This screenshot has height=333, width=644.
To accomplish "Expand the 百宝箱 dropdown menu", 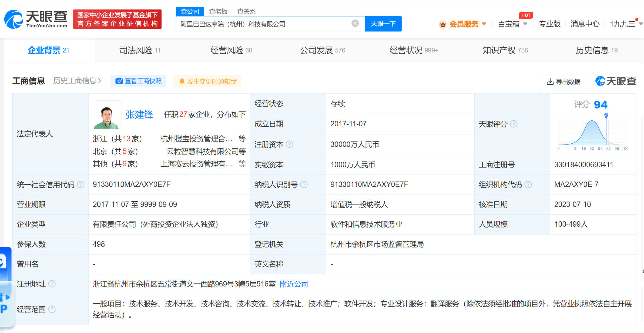I will click(x=512, y=24).
